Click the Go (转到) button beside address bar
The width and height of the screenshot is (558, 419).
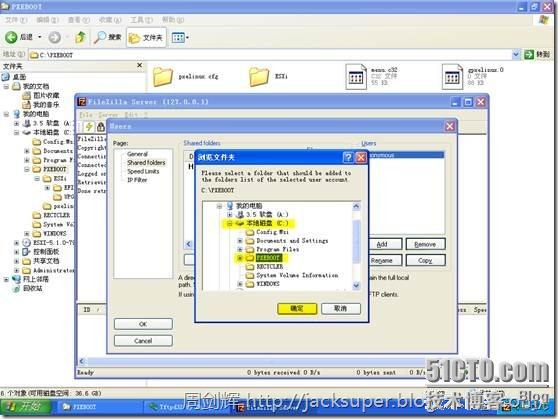click(x=537, y=54)
